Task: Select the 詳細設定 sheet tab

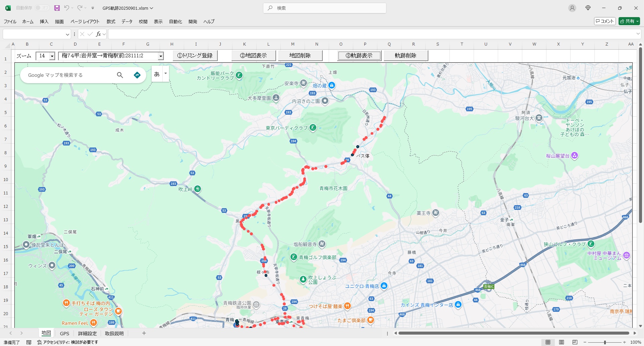Action: point(88,333)
